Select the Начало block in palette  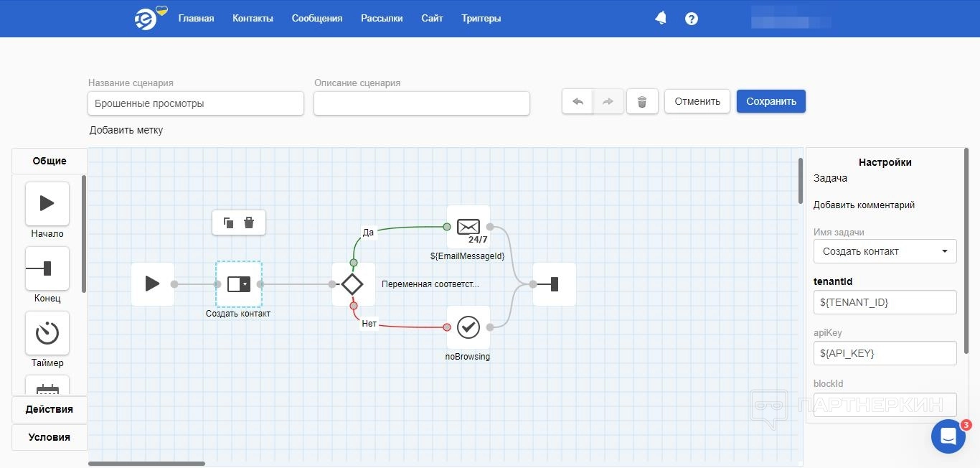47,204
